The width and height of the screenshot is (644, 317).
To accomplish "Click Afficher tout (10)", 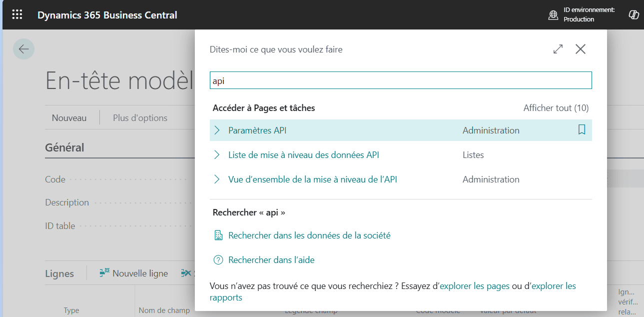I will (556, 108).
